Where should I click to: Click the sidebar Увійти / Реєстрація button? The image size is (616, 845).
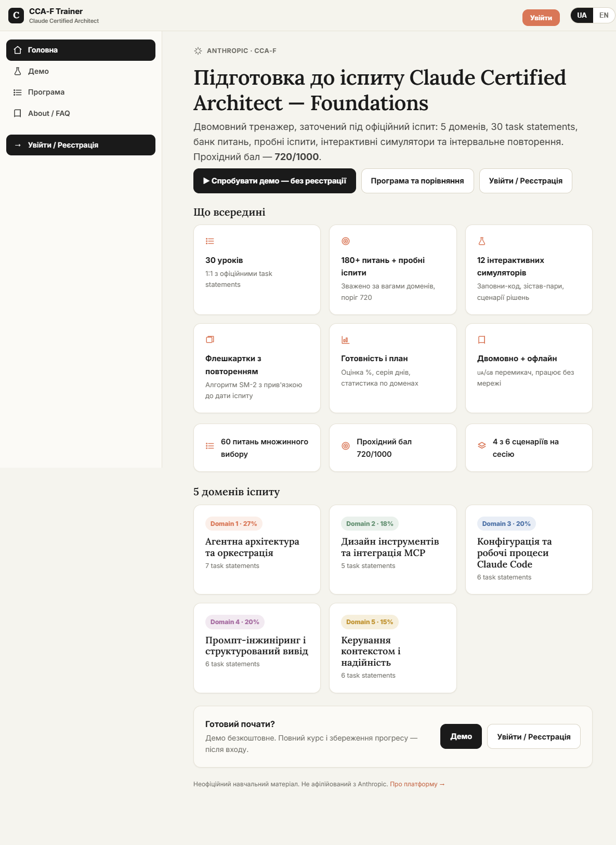81,145
